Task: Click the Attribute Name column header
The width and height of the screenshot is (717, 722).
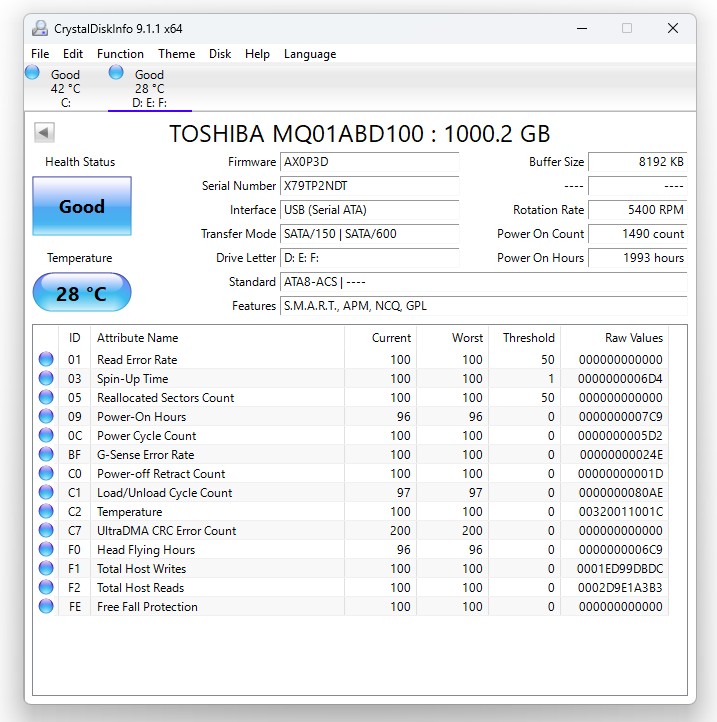Action: click(x=217, y=338)
